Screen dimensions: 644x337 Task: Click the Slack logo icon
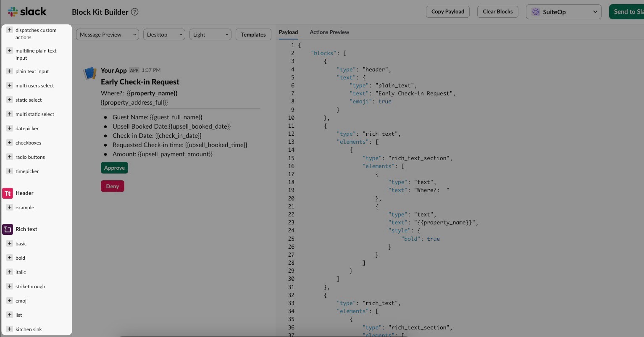(12, 11)
